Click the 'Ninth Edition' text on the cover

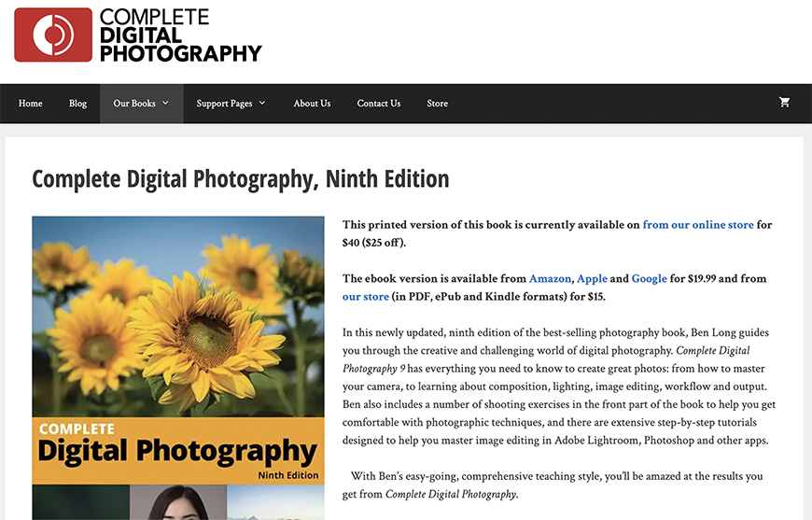click(288, 475)
